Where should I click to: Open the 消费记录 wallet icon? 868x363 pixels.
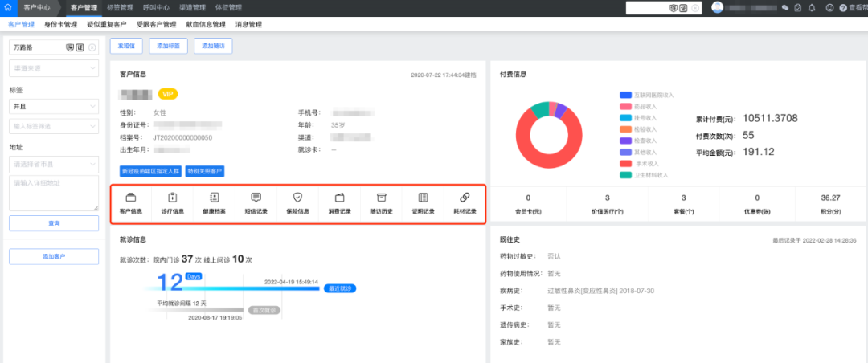[x=339, y=198]
